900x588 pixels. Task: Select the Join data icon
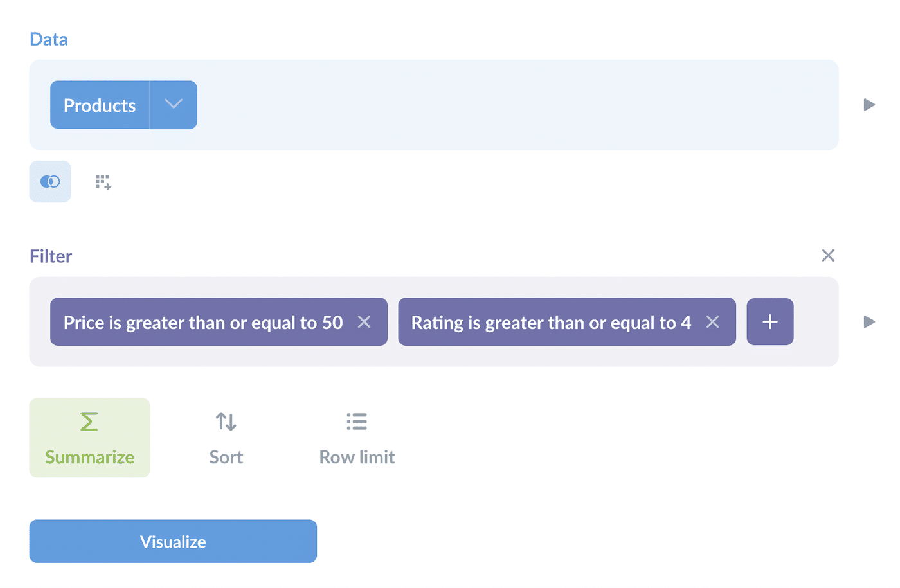click(50, 181)
